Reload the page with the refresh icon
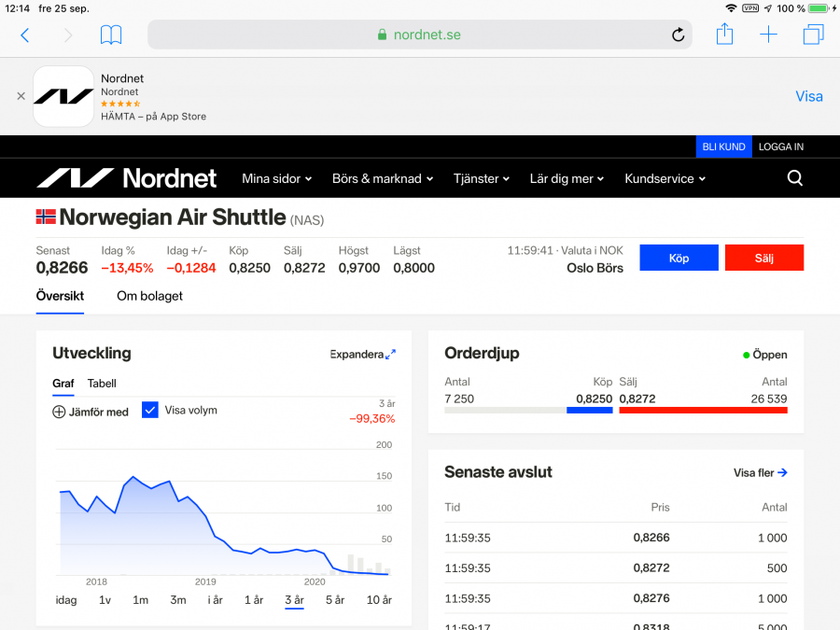Image resolution: width=840 pixels, height=630 pixels. (679, 35)
